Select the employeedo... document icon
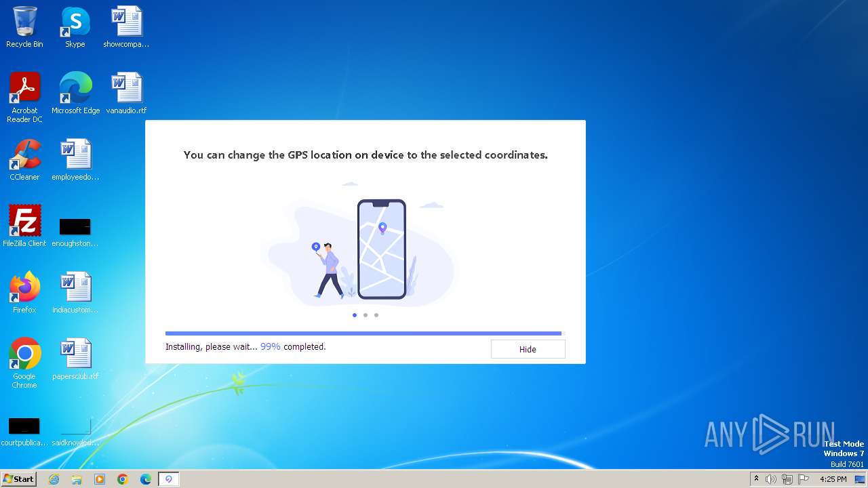 coord(75,160)
